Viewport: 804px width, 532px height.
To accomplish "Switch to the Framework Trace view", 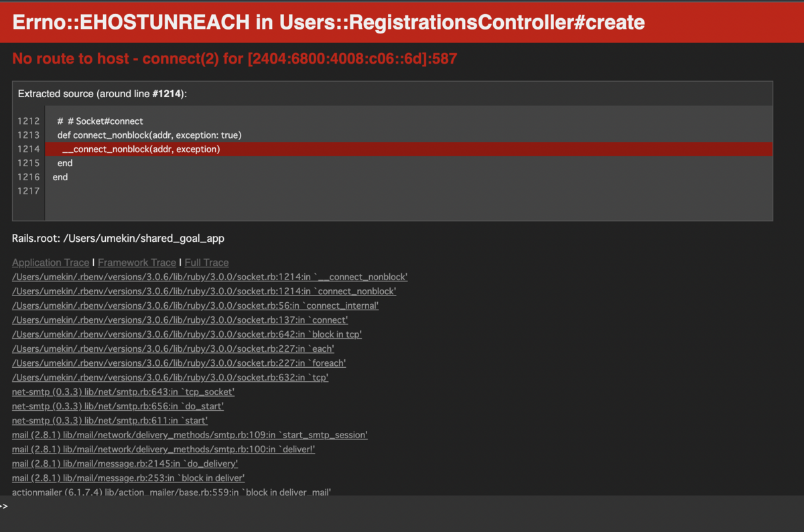I will click(137, 262).
